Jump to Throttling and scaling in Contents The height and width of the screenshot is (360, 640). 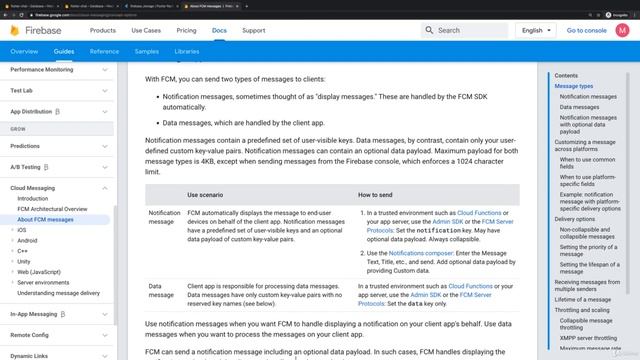(582, 310)
